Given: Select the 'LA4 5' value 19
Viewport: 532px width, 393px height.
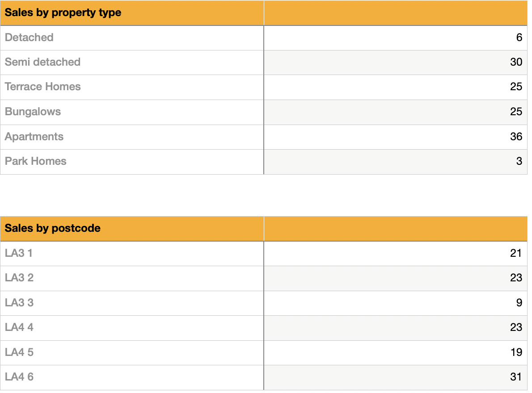Looking at the screenshot, I should tap(516, 352).
